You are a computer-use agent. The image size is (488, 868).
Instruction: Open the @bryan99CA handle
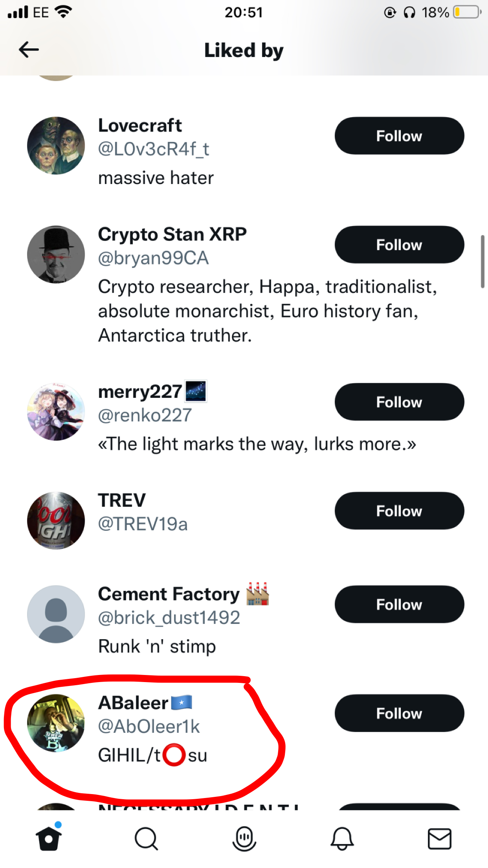[153, 258]
